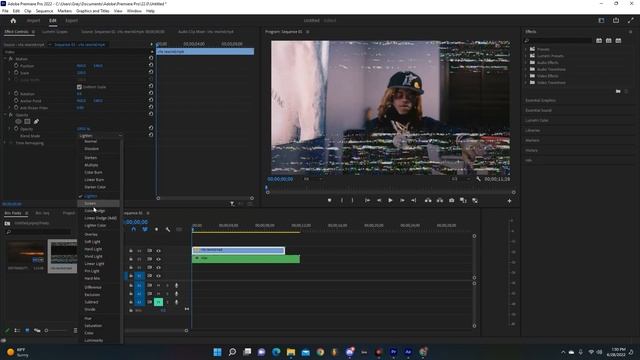Collapse the Motion effect section

(x=5, y=59)
